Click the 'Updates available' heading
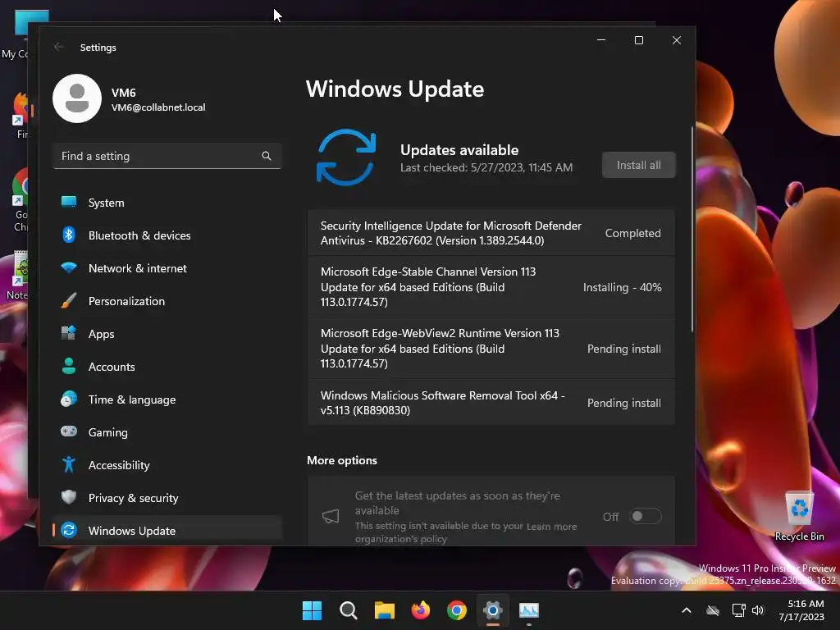 [x=459, y=150]
